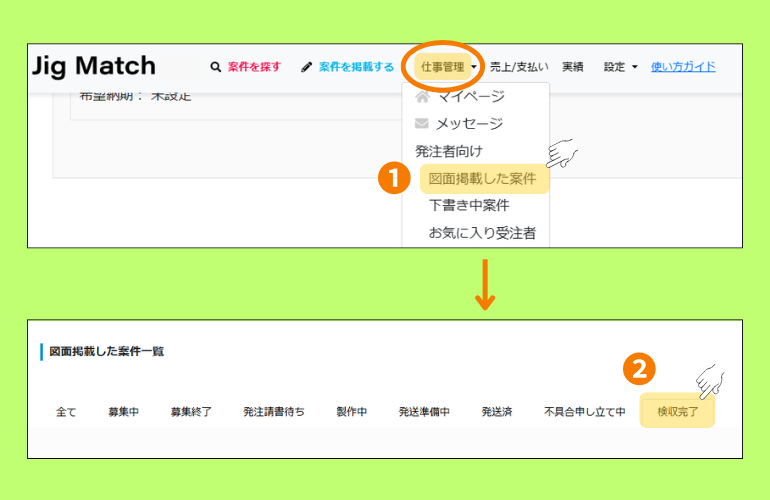Open the 設定 menu
The height and width of the screenshot is (500, 770).
tap(614, 67)
